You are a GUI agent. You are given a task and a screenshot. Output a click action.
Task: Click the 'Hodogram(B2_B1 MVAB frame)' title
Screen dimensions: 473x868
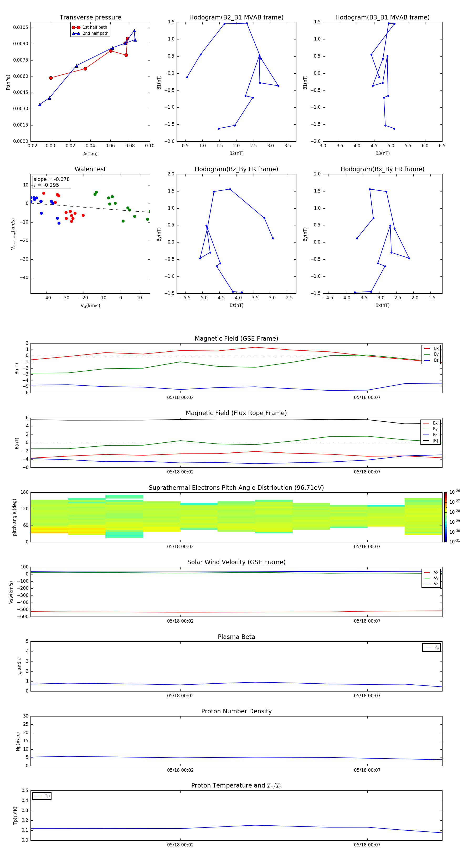point(236,18)
